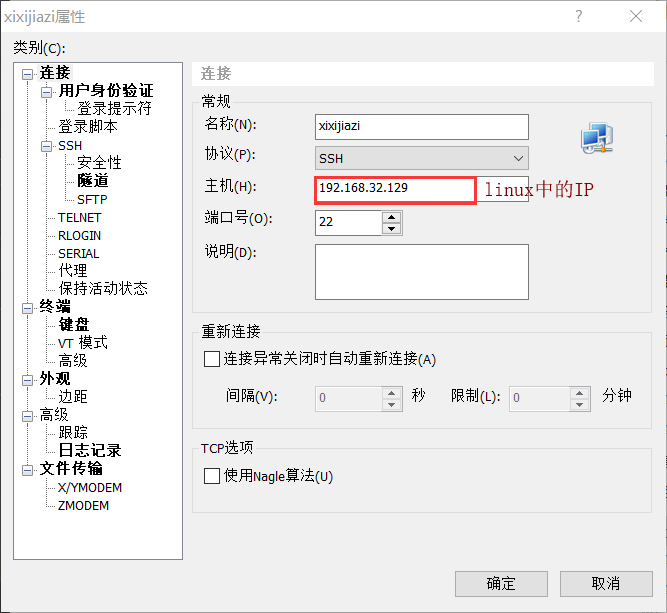Select 边距 under 外观
This screenshot has width=667, height=613.
[x=73, y=396]
